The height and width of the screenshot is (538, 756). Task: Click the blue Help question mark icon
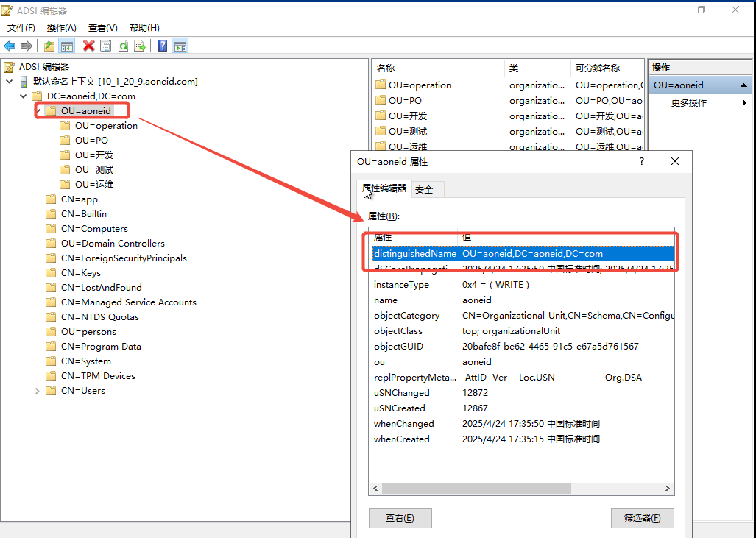pyautogui.click(x=162, y=46)
